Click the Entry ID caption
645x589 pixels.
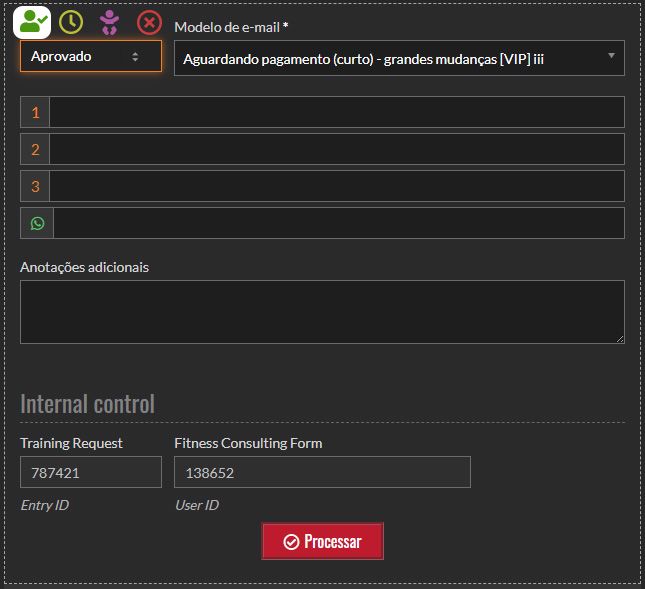(44, 505)
